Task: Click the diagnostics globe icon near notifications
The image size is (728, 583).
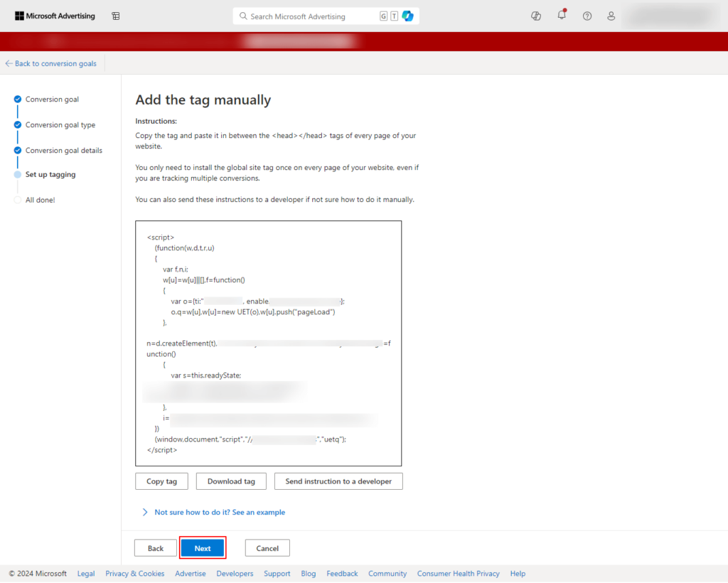Action: tap(535, 16)
